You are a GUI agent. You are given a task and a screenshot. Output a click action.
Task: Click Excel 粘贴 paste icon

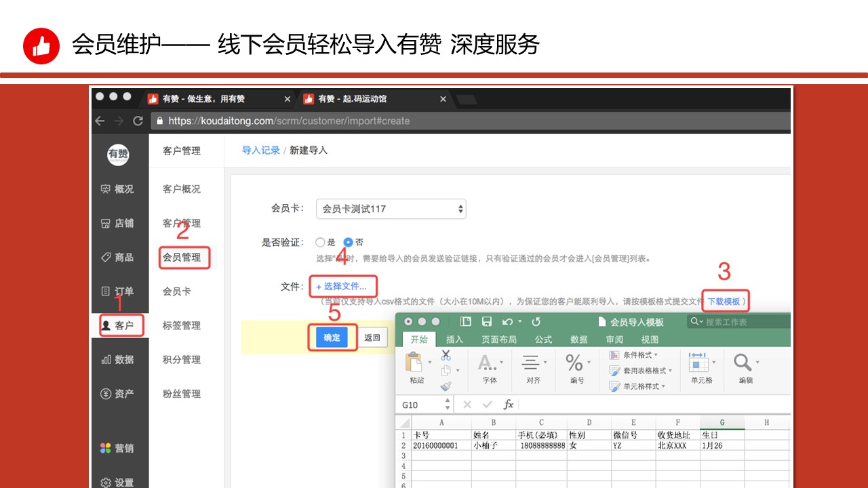point(414,363)
